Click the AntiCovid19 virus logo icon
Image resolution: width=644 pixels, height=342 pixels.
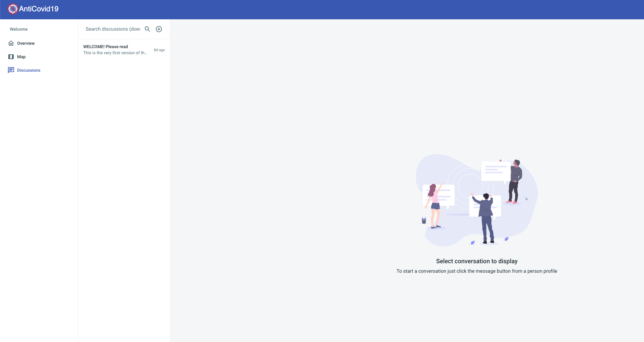pyautogui.click(x=13, y=9)
